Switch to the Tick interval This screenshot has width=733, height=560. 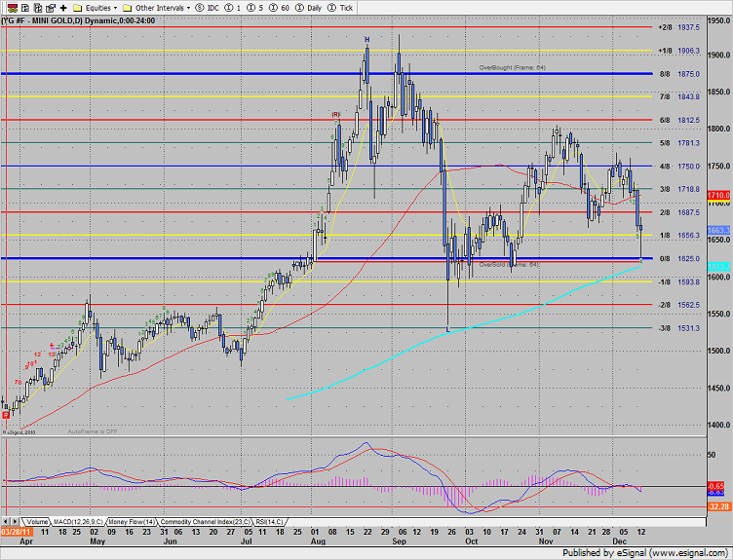[x=340, y=8]
